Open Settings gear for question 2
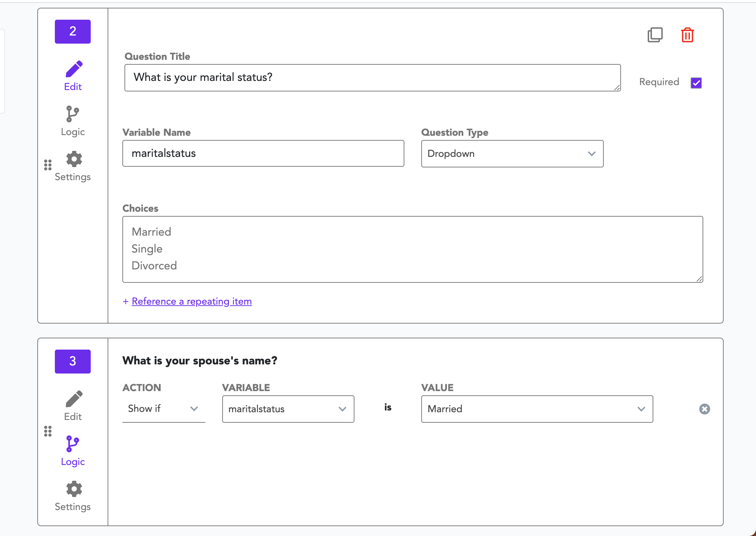Viewport: 756px width, 536px height. click(73, 166)
